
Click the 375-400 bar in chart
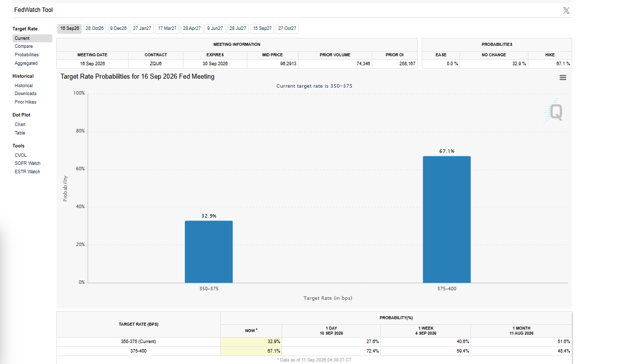(447, 219)
